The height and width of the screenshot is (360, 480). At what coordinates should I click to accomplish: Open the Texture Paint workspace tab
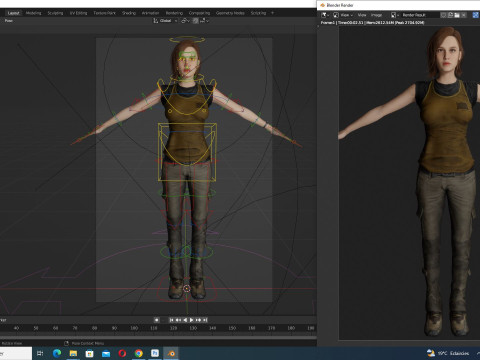coord(104,13)
